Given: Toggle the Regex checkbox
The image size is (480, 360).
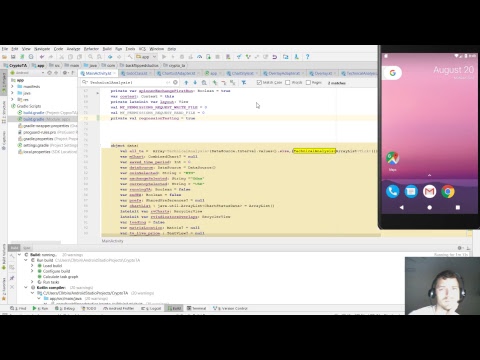Looking at the screenshot, I should click(x=308, y=83).
